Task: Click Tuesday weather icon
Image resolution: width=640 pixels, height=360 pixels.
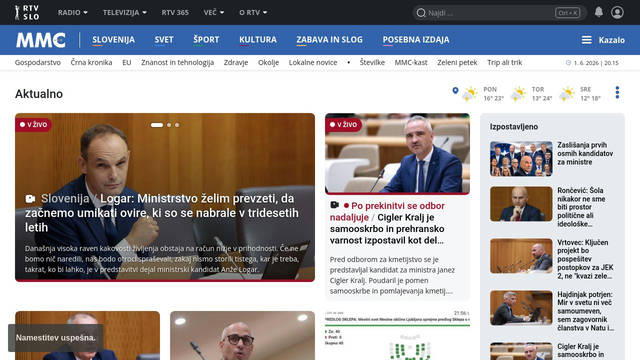Action: coord(518,94)
